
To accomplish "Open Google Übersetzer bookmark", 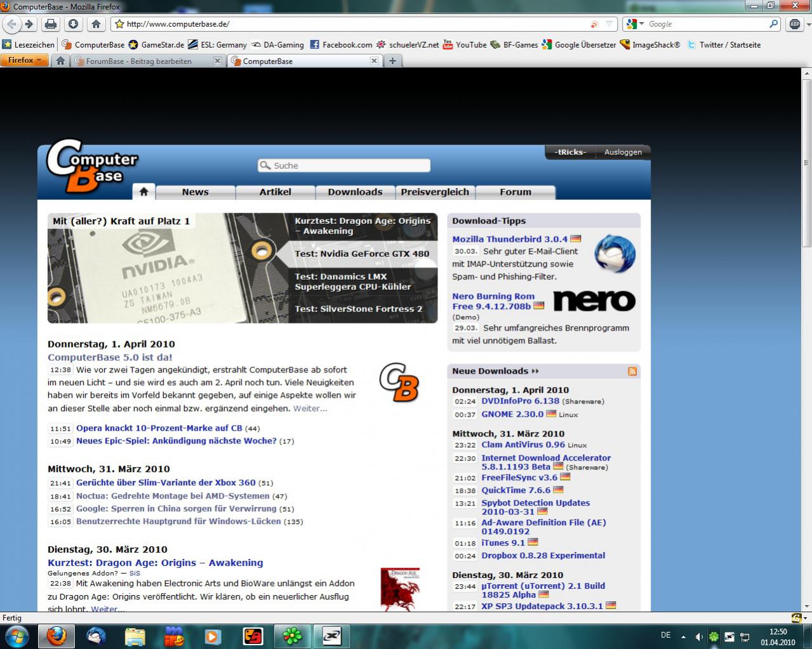I will coord(579,44).
